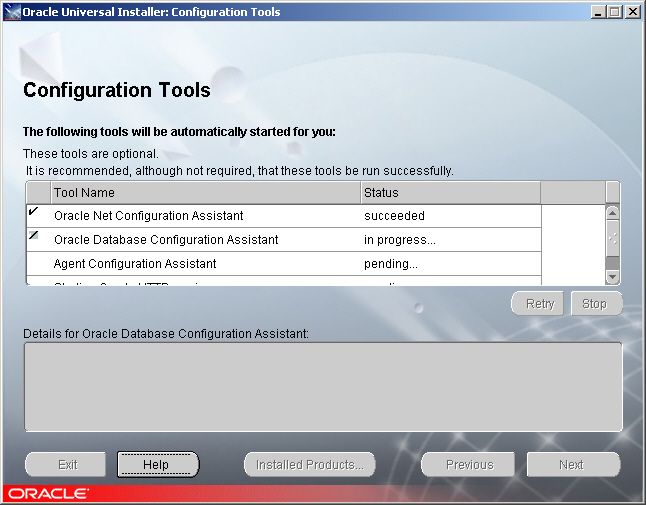Viewport: 646px width, 505px height.
Task: Click the 'in progress...' status cell
Action: click(x=451, y=240)
